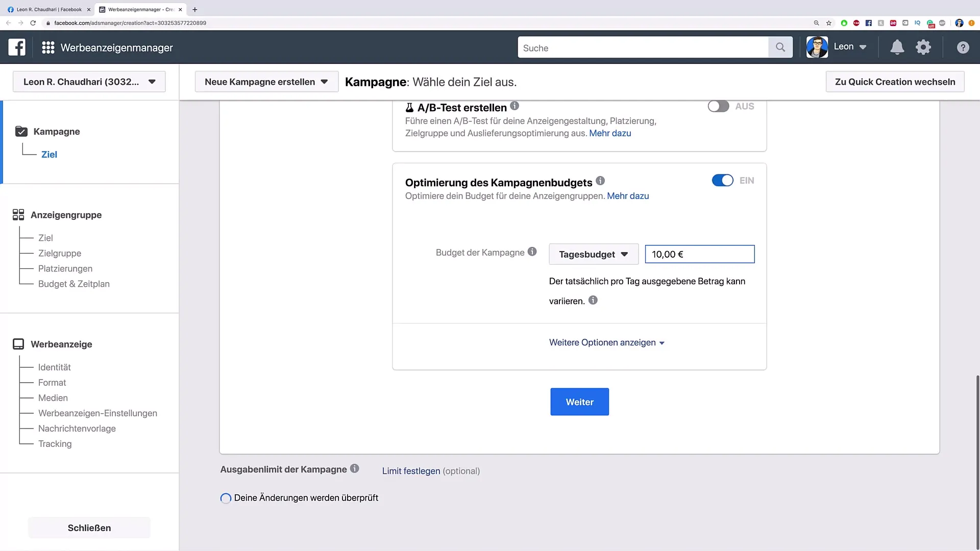The height and width of the screenshot is (551, 980).
Task: Show info next to 'variieren.' text
Action: [593, 300]
